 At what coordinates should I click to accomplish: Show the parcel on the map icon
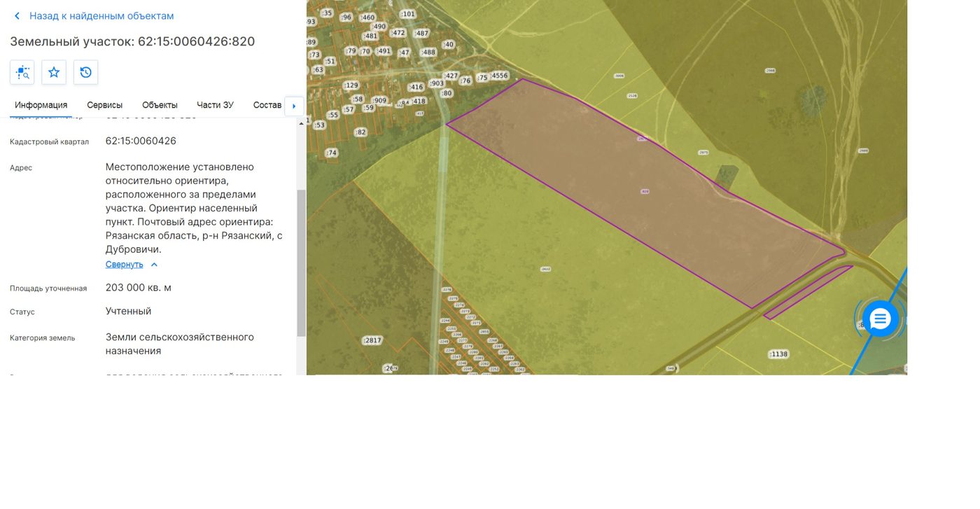tap(22, 72)
